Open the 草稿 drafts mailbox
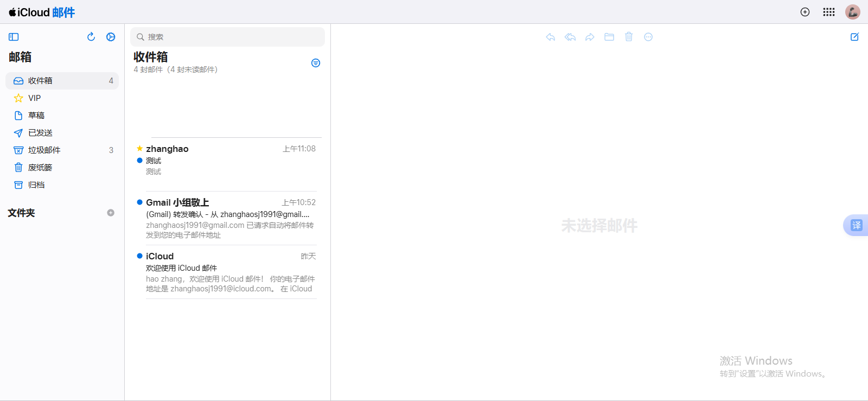This screenshot has height=401, width=868. click(36, 116)
